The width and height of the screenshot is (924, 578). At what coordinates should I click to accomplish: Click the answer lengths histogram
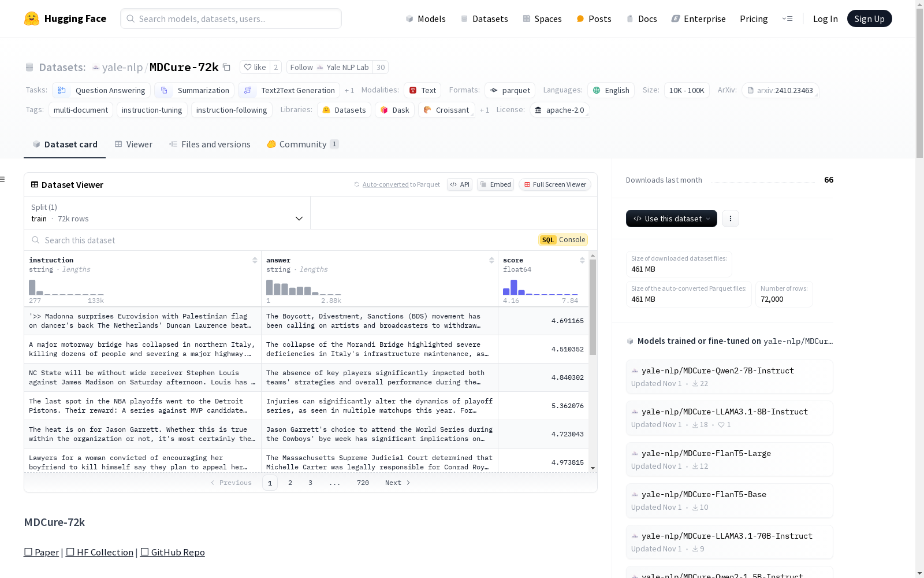click(x=303, y=287)
